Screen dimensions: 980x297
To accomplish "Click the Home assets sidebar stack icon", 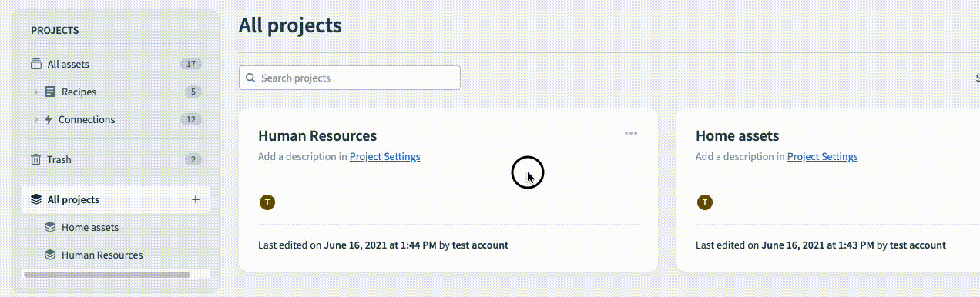I will [50, 227].
